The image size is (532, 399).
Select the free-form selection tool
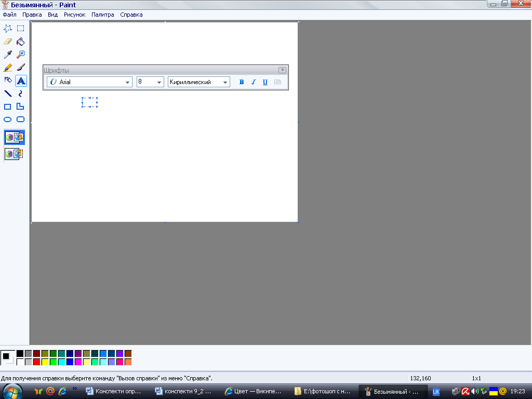tap(7, 28)
